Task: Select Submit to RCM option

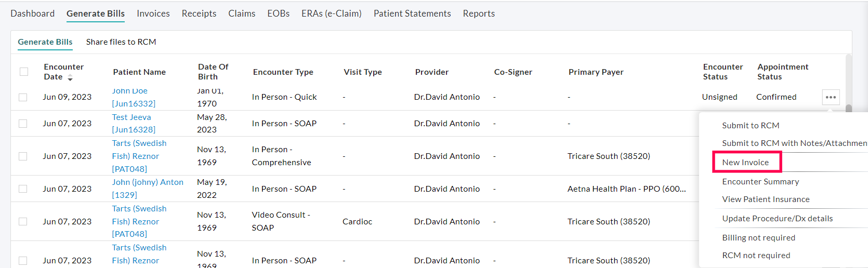Action: (x=751, y=126)
